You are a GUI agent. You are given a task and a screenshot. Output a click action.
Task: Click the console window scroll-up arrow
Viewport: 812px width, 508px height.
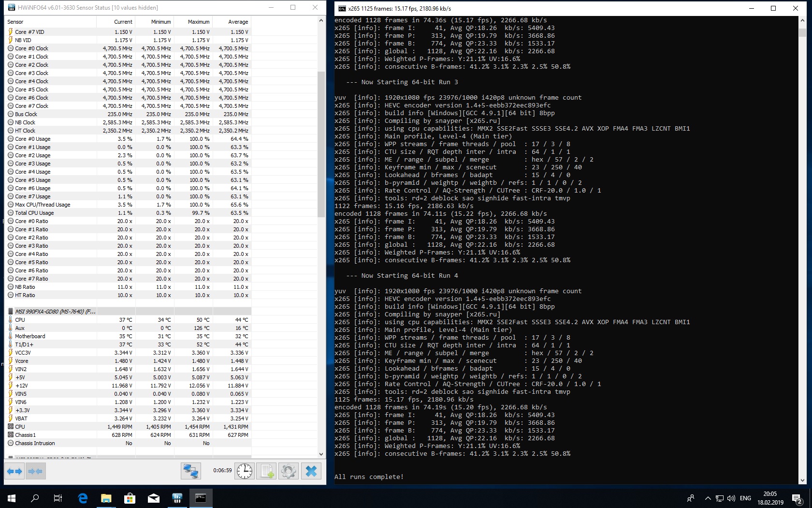click(x=802, y=20)
